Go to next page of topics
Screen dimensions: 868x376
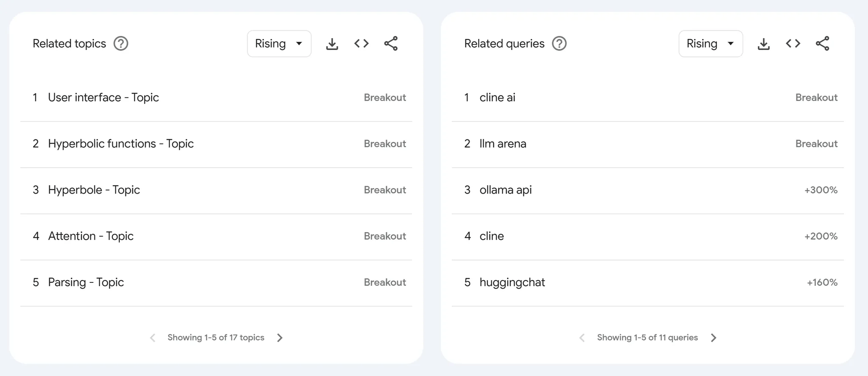[280, 337]
